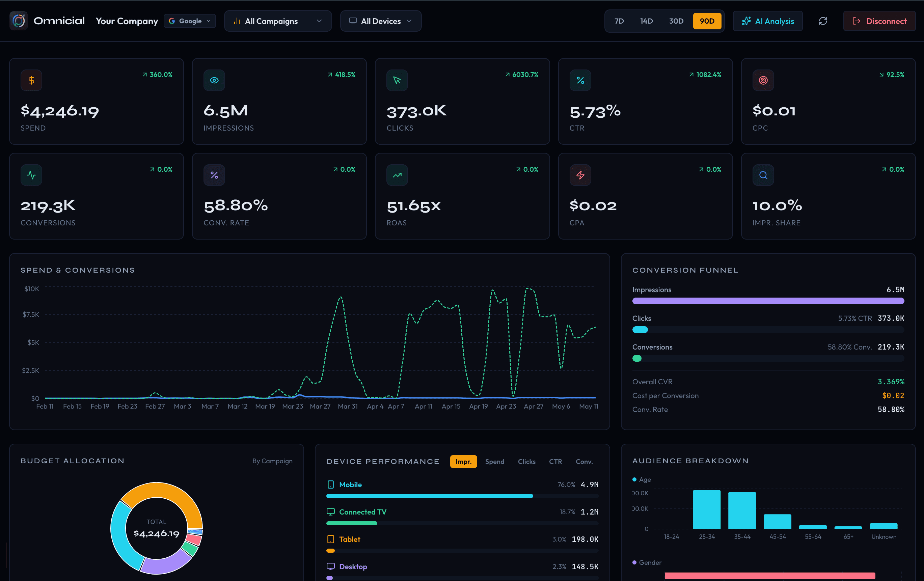Viewport: 924px width, 581px height.
Task: Click the 51.65x ROAS value
Action: pyautogui.click(x=414, y=206)
